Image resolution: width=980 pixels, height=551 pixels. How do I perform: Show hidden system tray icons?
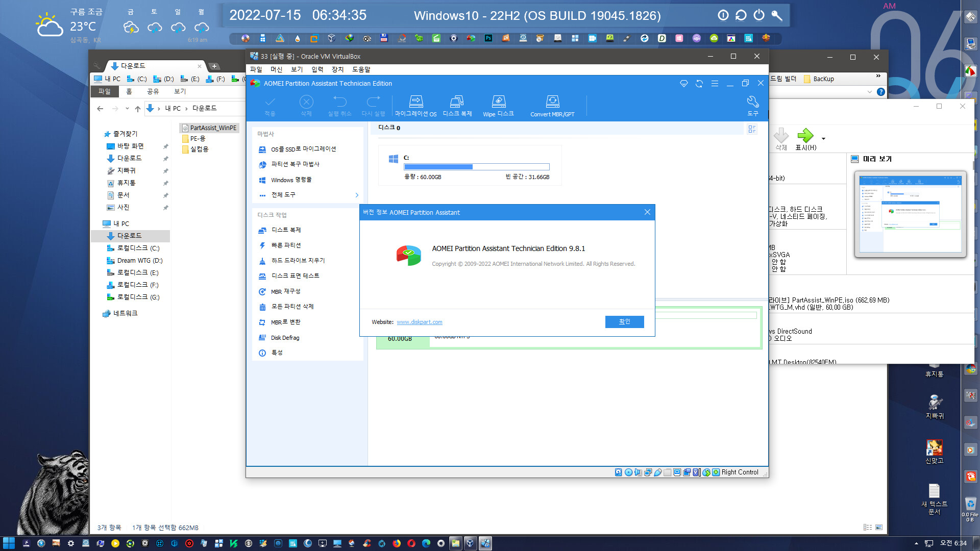pyautogui.click(x=916, y=543)
